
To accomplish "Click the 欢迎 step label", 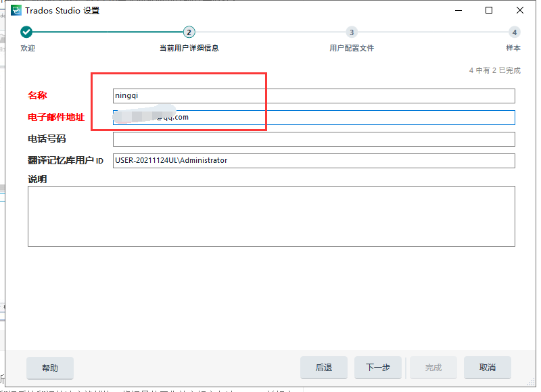I will click(x=28, y=48).
